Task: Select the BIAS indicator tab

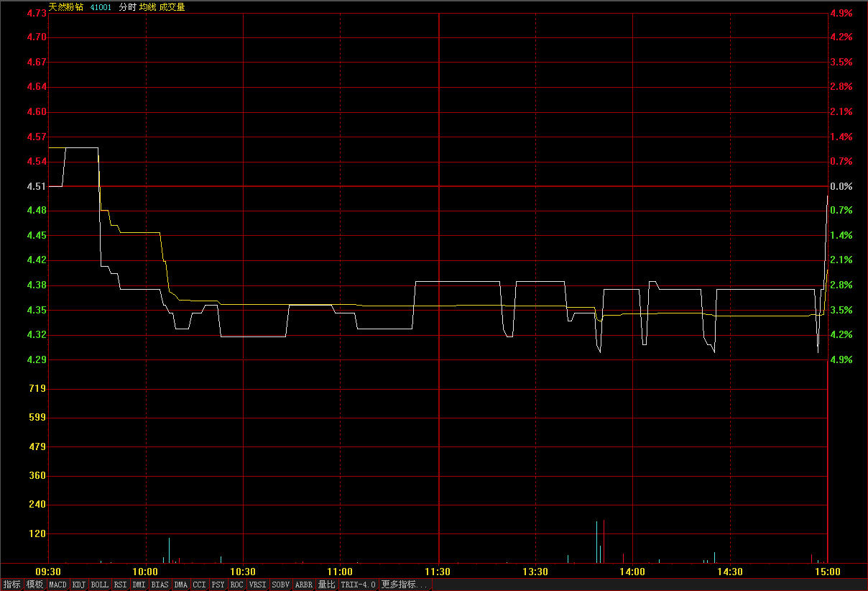Action: click(x=160, y=585)
